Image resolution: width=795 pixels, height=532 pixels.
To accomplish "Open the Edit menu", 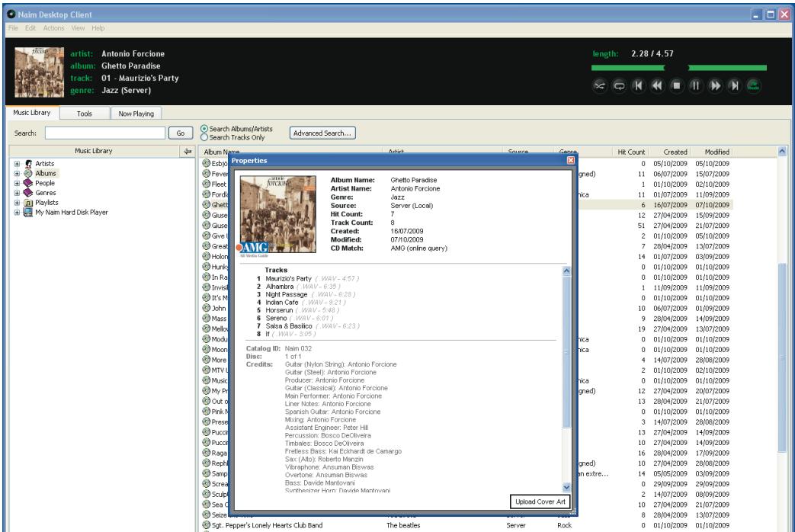I will (x=30, y=28).
